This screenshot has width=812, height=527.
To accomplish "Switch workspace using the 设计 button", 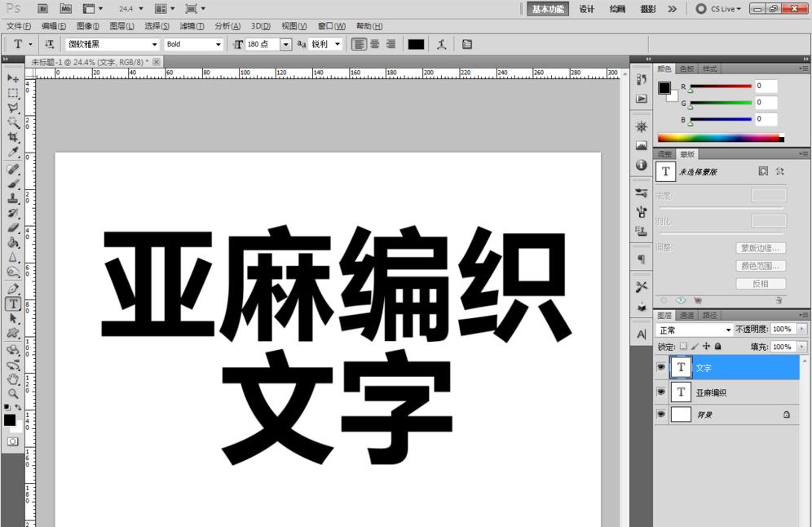I will coord(586,9).
